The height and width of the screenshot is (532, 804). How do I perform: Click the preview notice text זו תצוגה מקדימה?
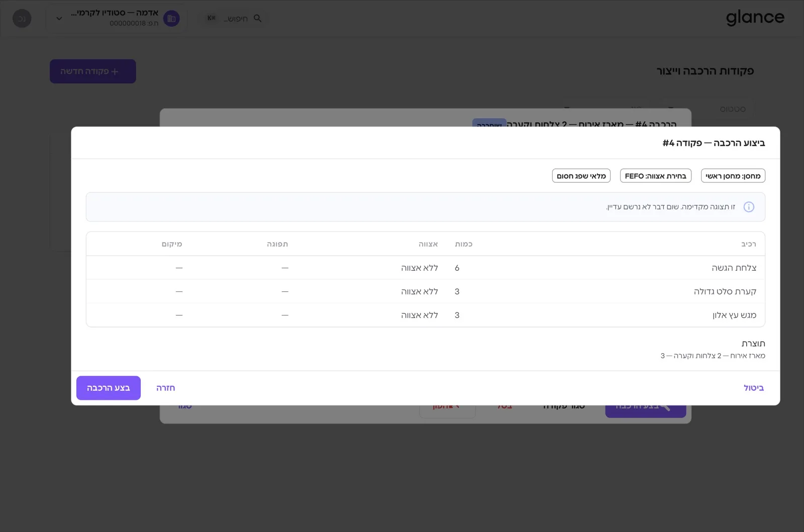[671, 207]
